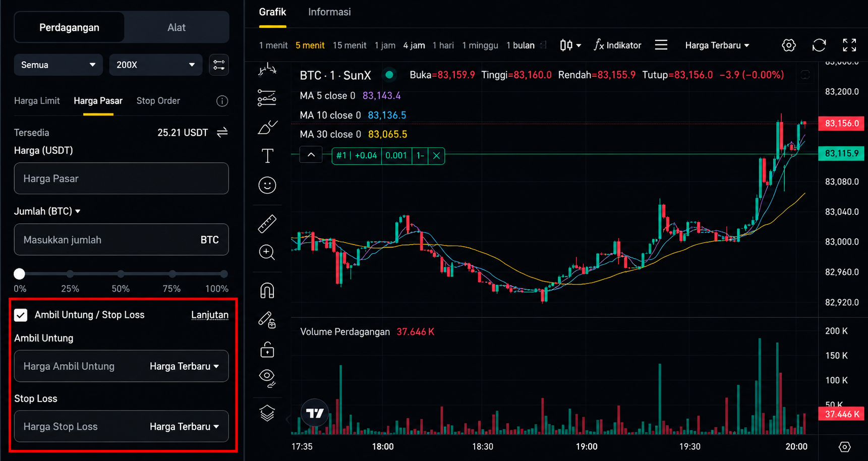Image resolution: width=868 pixels, height=461 pixels.
Task: Open order type info icon
Action: [x=222, y=101]
